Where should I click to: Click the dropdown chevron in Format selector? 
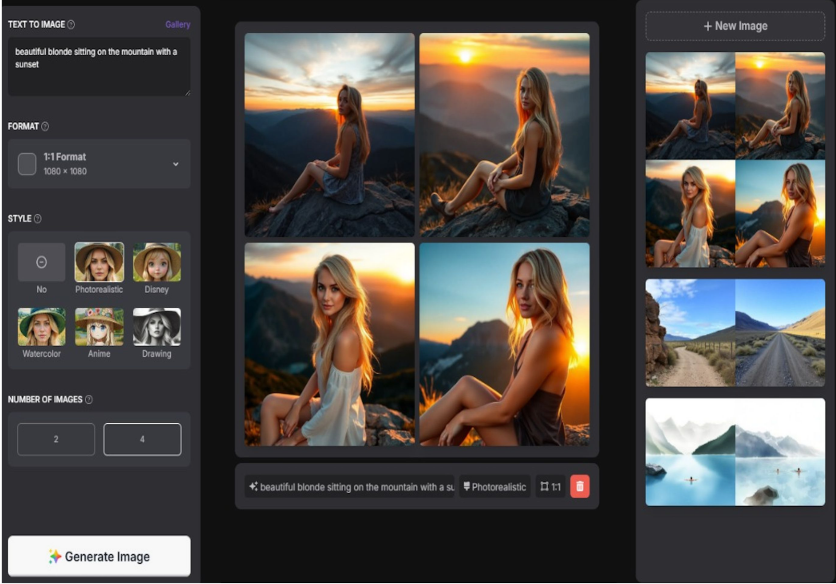(x=175, y=164)
